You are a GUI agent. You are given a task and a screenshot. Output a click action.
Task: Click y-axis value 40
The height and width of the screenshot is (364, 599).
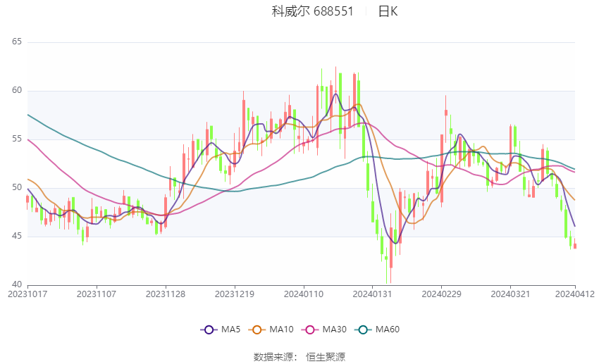click(17, 284)
